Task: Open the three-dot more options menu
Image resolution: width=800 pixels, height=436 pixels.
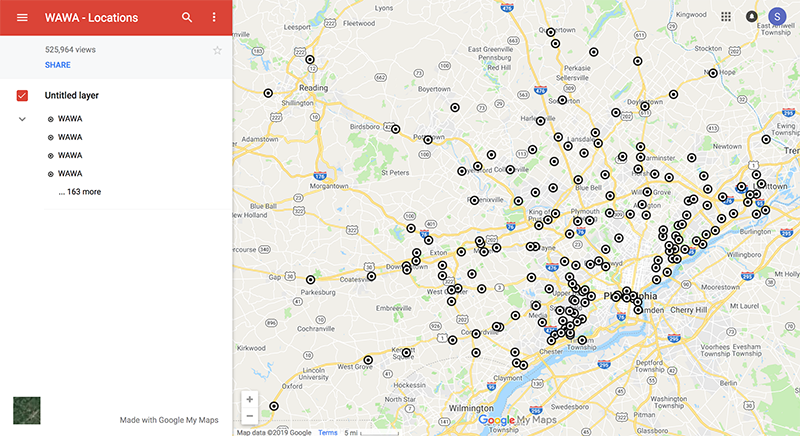Action: click(x=214, y=17)
